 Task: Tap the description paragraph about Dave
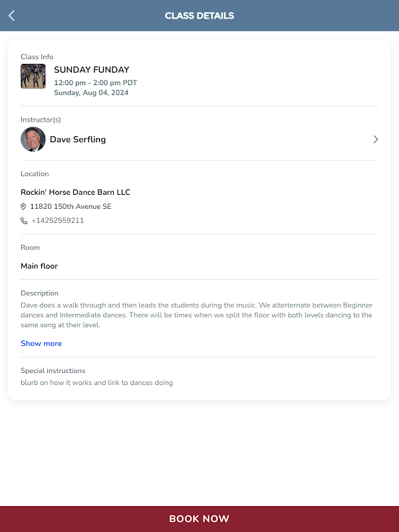coord(196,315)
